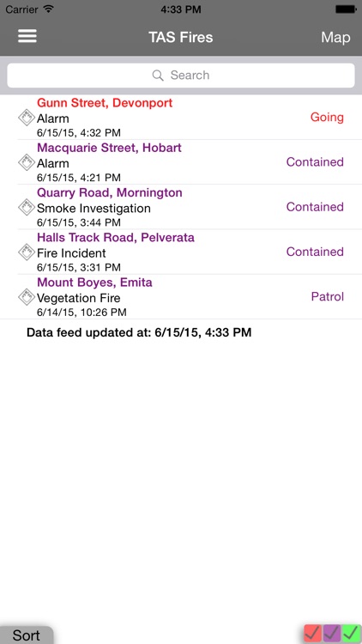Click the magnifier icon in the search bar
This screenshot has height=644, width=362.
[158, 76]
